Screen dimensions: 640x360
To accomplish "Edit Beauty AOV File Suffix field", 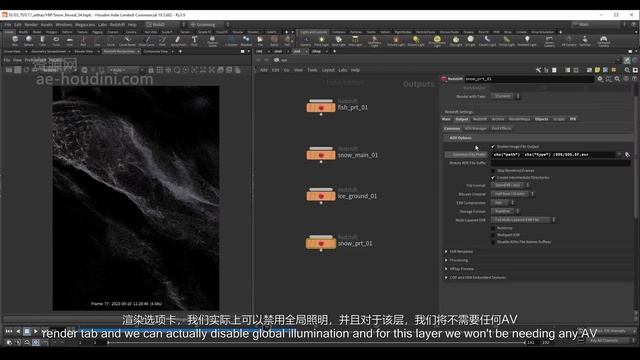I will point(561,163).
